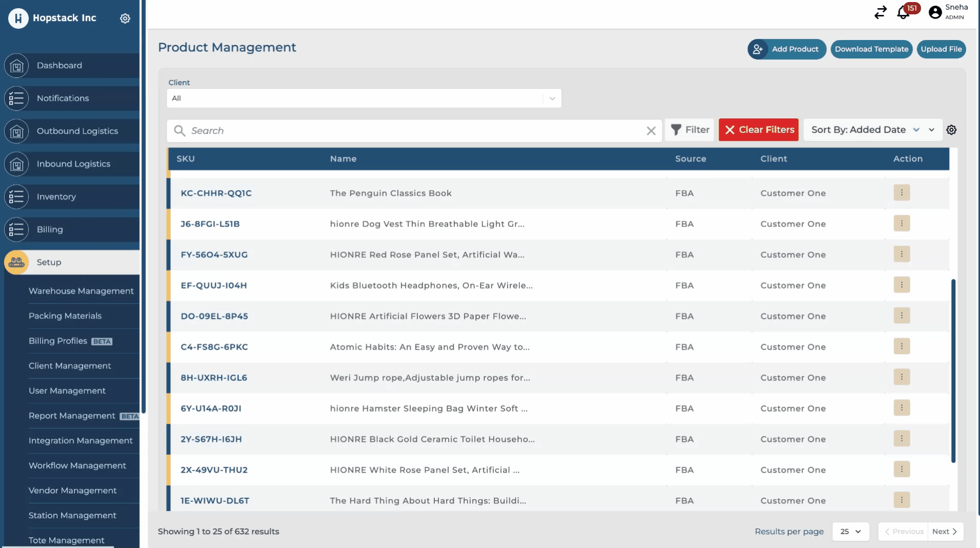Click the Dashboard sidebar icon
980x548 pixels.
(16, 66)
